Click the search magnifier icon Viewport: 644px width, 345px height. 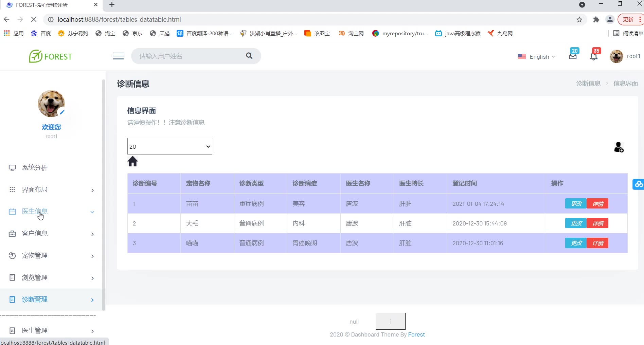249,56
